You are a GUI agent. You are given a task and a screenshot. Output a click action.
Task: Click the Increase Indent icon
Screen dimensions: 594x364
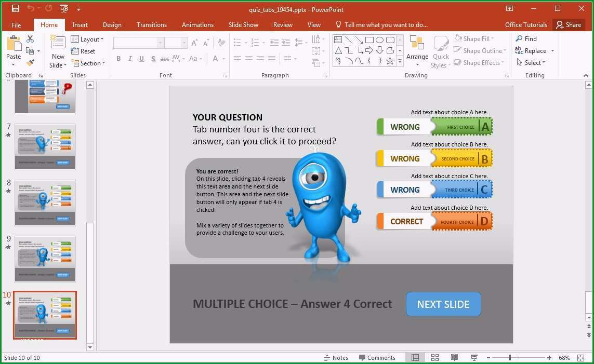coord(286,43)
